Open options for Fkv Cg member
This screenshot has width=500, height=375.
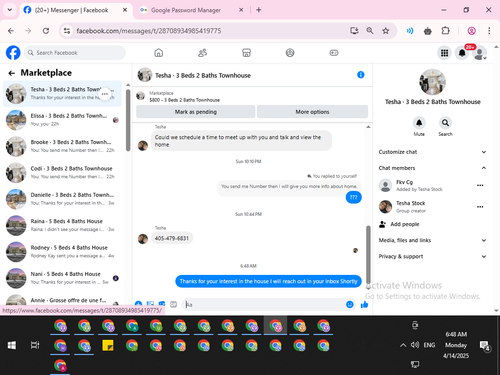(480, 185)
